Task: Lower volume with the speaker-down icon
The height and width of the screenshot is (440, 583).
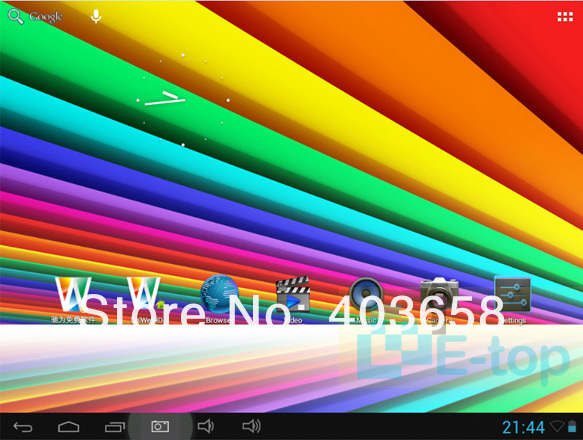Action: click(206, 426)
